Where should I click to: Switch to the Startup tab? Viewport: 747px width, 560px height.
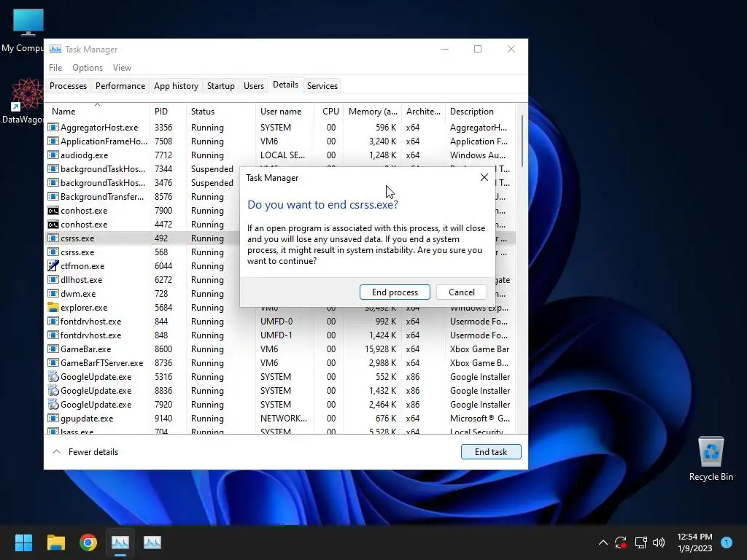[x=220, y=86]
